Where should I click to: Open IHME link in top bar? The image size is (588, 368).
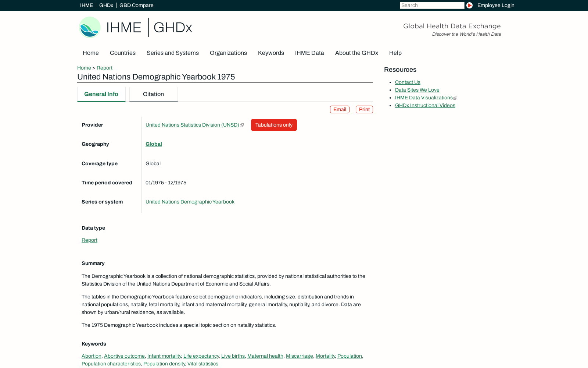point(86,5)
